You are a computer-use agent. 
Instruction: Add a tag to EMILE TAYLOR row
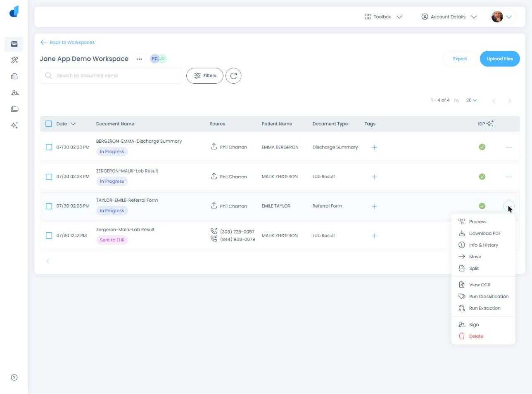[x=374, y=206]
